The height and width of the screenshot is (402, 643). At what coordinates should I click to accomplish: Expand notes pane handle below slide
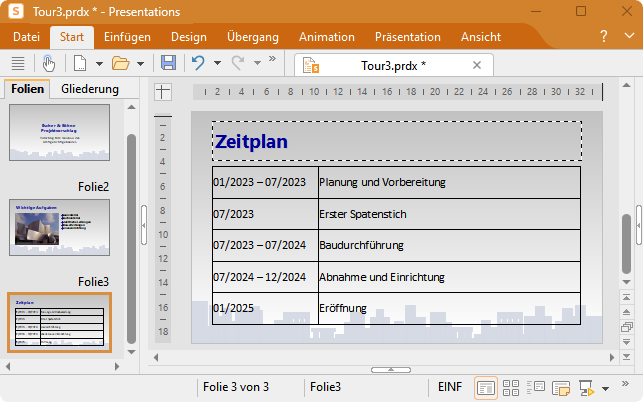(x=390, y=370)
